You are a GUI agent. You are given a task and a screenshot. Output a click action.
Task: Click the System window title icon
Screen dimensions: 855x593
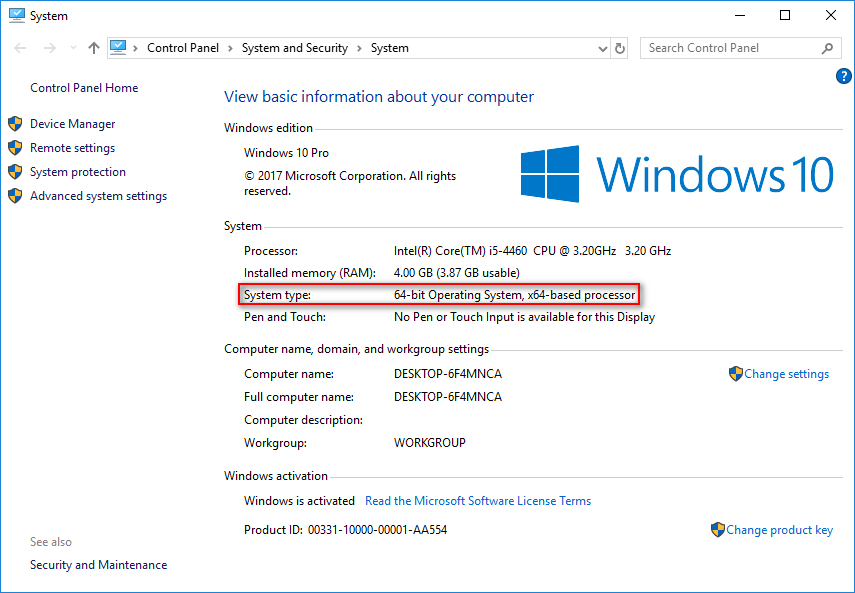[16, 15]
